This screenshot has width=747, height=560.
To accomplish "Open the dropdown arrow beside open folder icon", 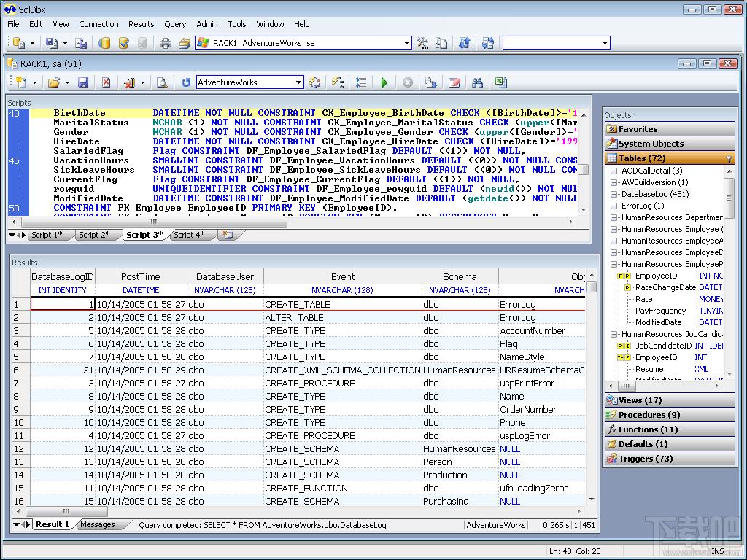I will coord(67,83).
